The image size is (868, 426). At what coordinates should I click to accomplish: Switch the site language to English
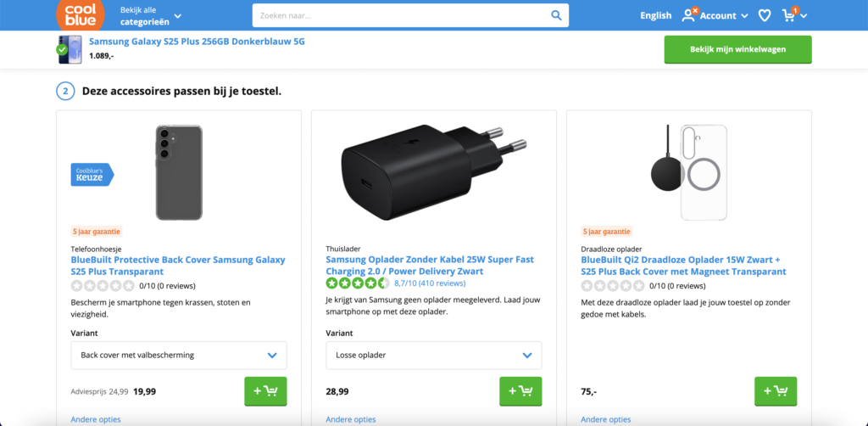pyautogui.click(x=655, y=15)
